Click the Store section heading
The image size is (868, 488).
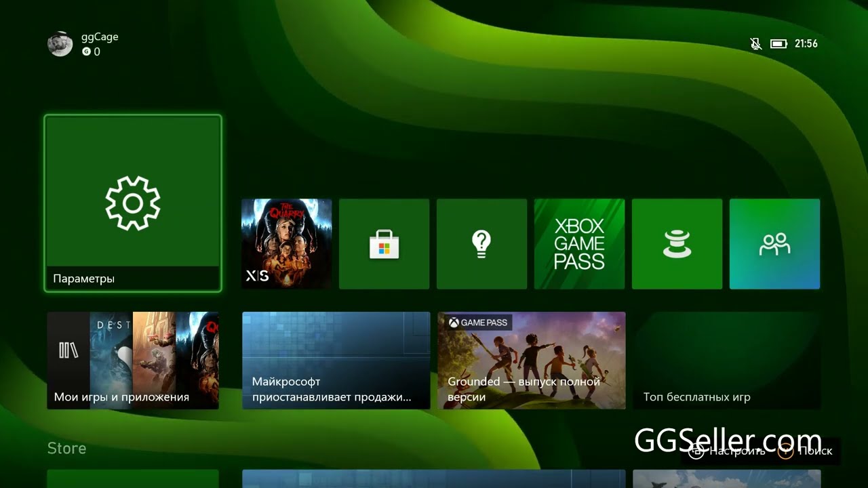66,448
